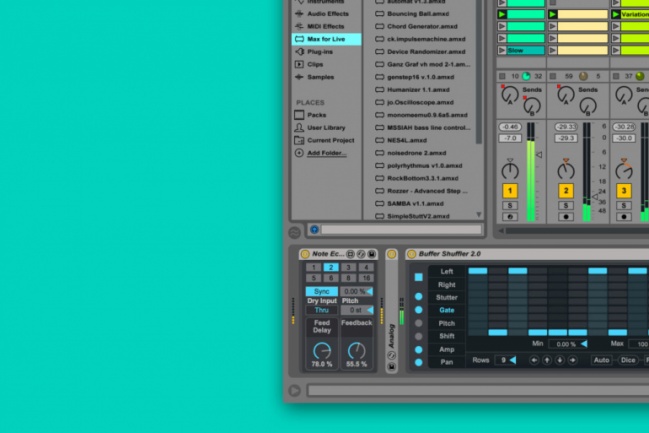The height and width of the screenshot is (433, 649).
Task: Click the Dice button
Action: [x=627, y=360]
